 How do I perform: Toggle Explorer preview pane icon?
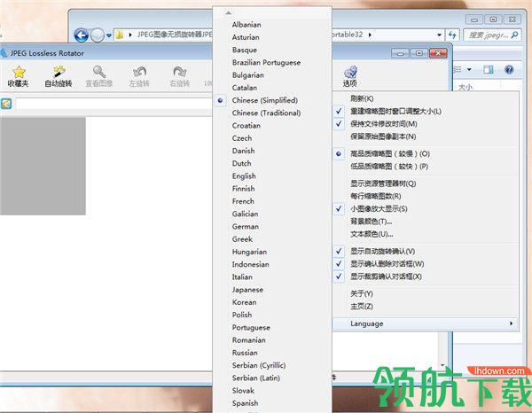(489, 69)
